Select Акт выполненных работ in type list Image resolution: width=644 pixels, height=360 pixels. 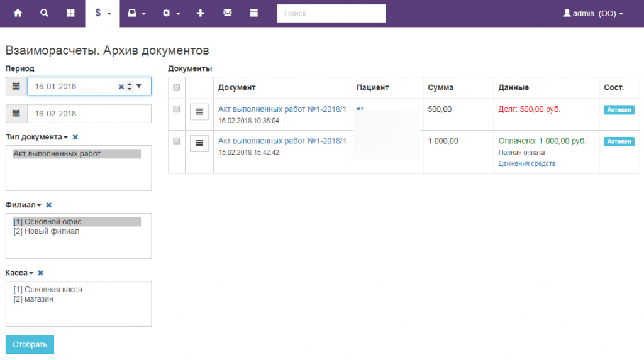coord(76,153)
